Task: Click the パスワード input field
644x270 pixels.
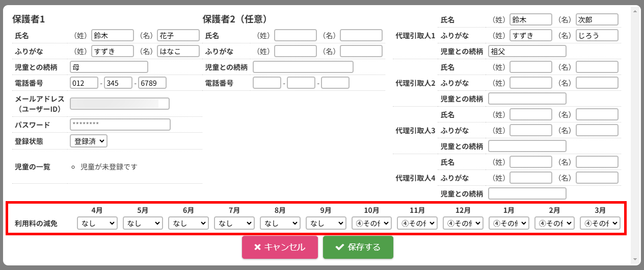Action: (x=120, y=125)
